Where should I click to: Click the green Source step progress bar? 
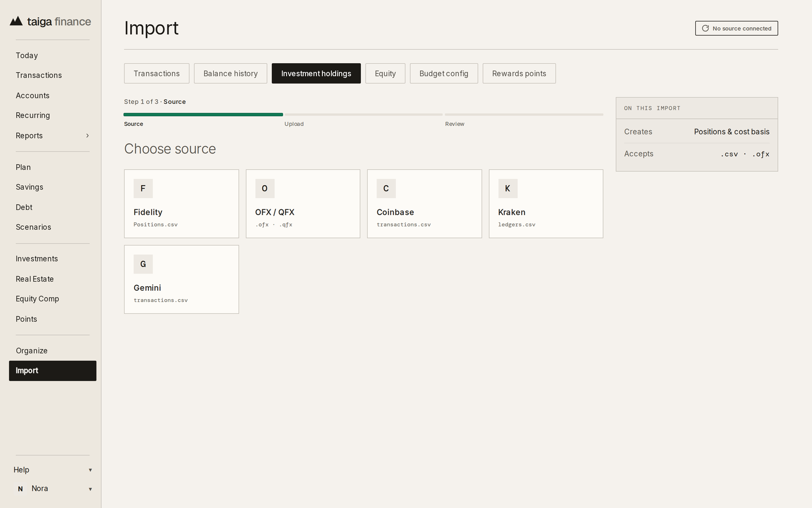click(x=203, y=115)
